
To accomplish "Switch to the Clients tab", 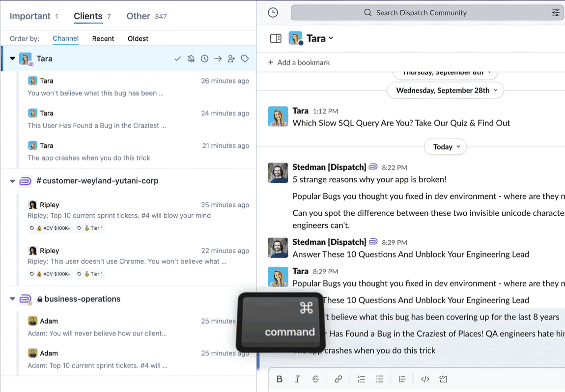I will [92, 16].
